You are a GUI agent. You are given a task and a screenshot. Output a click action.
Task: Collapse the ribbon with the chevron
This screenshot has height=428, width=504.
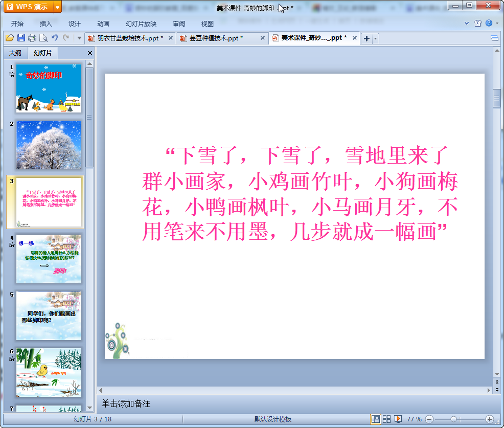pyautogui.click(x=467, y=23)
